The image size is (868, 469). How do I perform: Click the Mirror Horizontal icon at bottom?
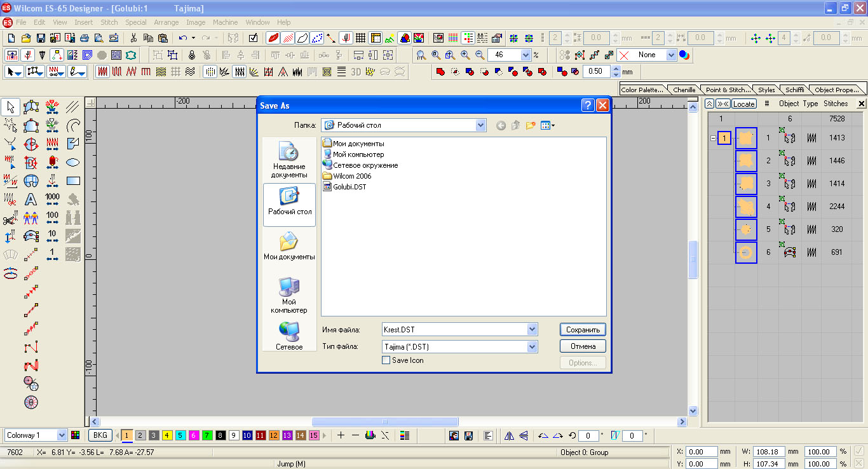point(509,435)
